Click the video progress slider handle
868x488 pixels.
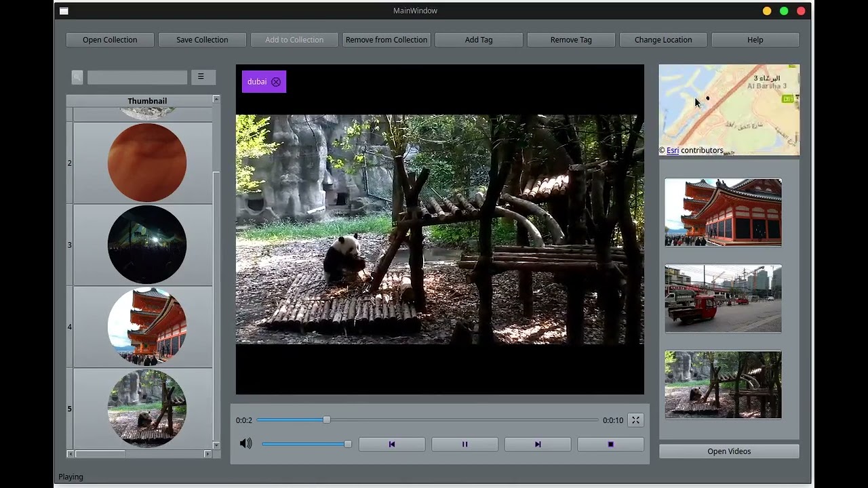pos(327,420)
